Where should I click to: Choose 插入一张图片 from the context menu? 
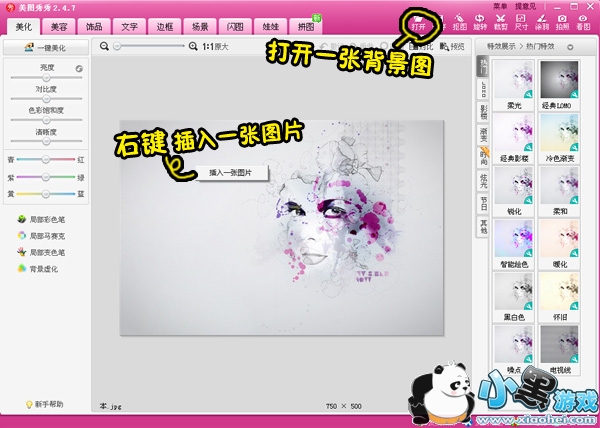pyautogui.click(x=231, y=173)
